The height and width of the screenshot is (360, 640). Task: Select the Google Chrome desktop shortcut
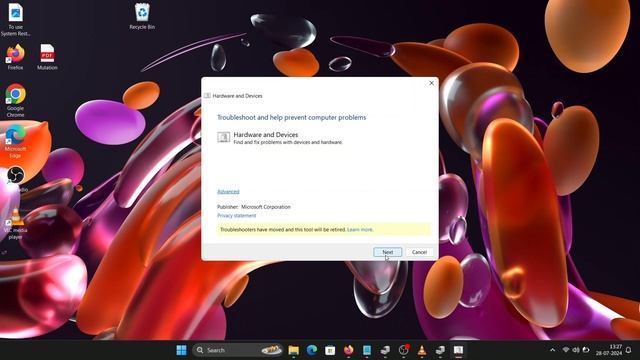click(x=15, y=100)
